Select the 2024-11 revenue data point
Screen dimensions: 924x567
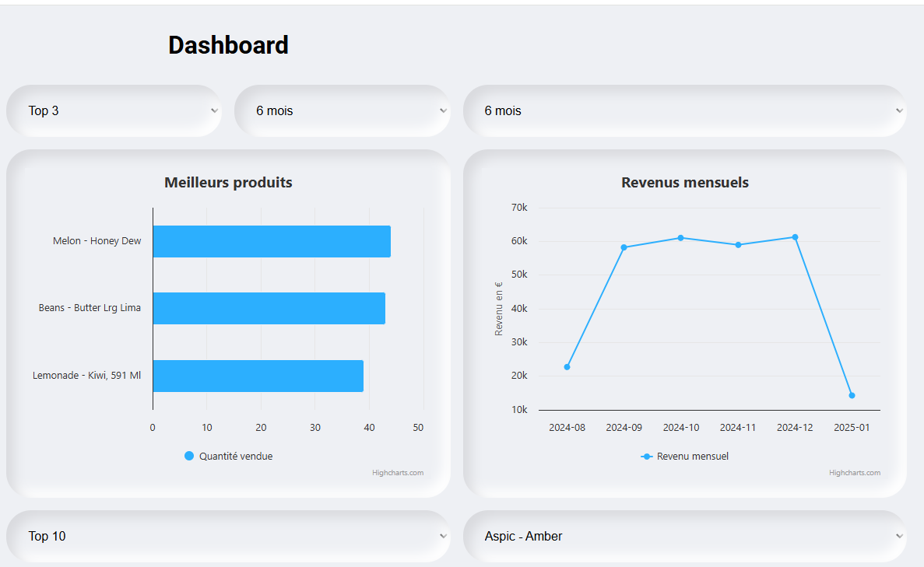pyautogui.click(x=738, y=245)
